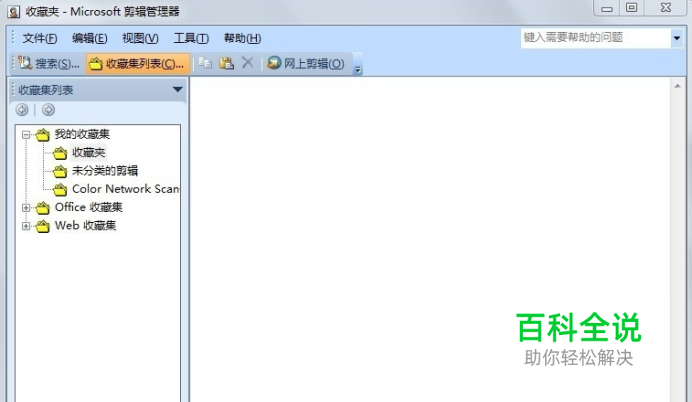Click the help question input field
The image size is (692, 402).
click(595, 38)
